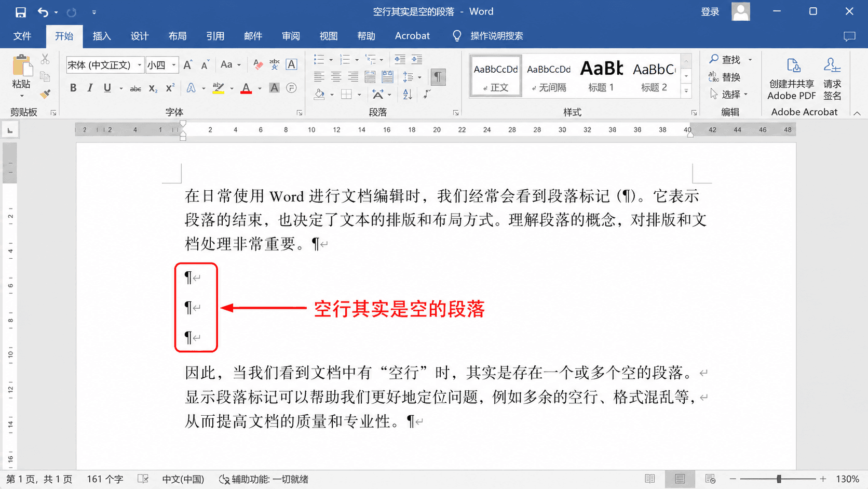Open the phonetic guide icon
Viewport: 868px width, 489px height.
(275, 64)
